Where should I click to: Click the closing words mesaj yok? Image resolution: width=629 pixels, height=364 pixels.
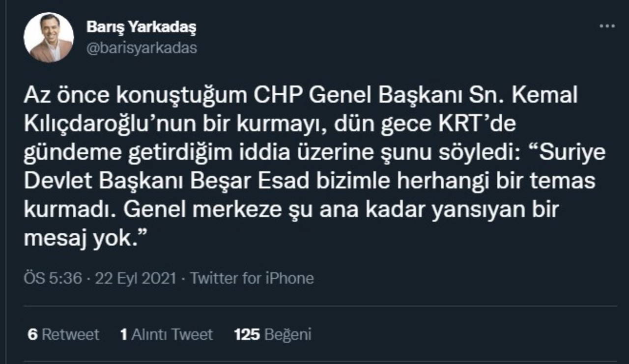coord(86,239)
